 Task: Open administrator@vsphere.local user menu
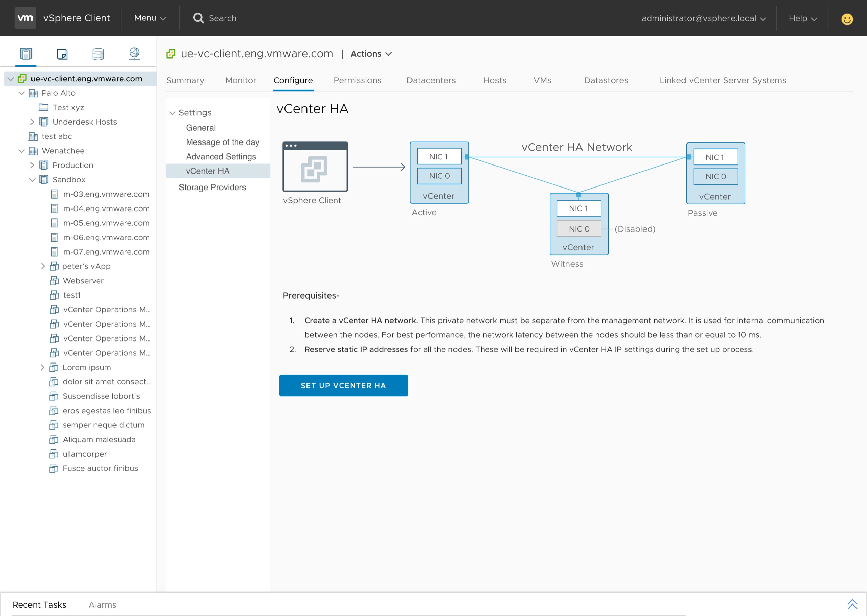(x=704, y=18)
